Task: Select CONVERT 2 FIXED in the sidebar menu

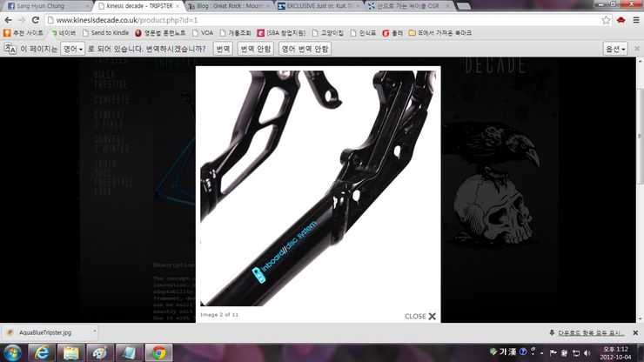Action: coord(110,119)
